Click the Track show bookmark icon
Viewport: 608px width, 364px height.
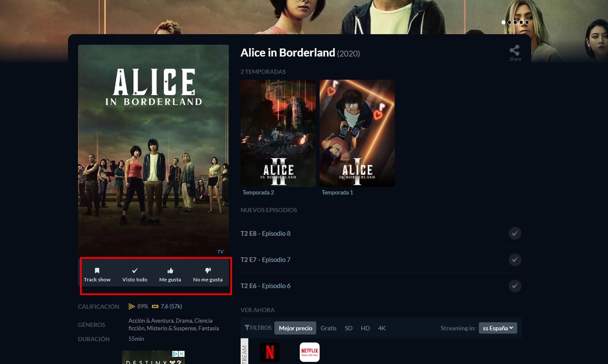point(97,270)
